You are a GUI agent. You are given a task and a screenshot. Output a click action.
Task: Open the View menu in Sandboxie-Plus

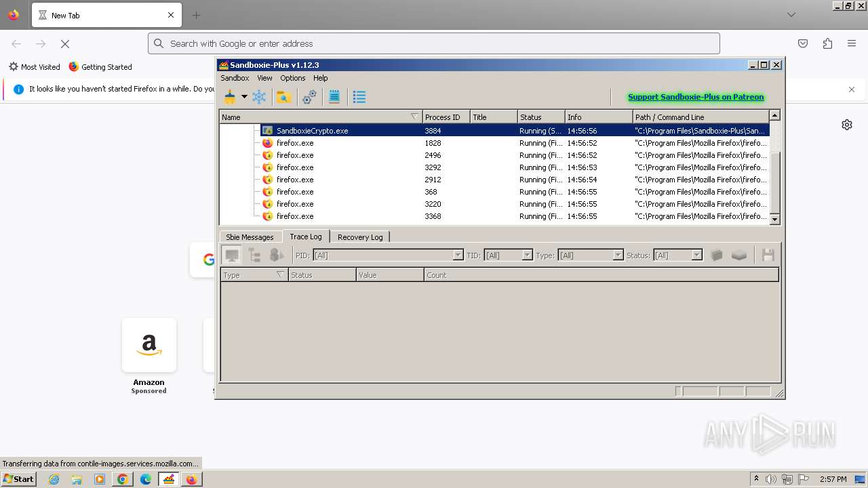tap(264, 78)
